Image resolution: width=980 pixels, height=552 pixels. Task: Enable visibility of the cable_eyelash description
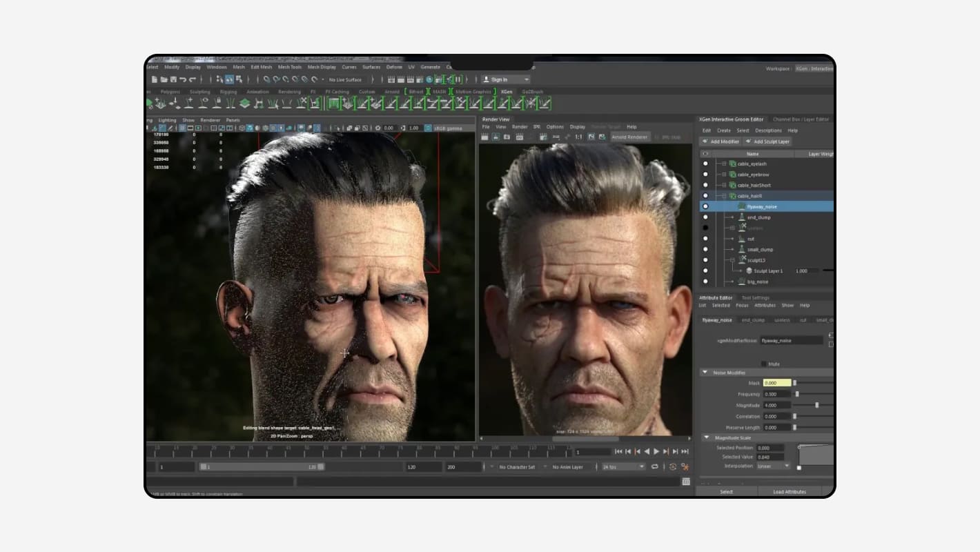[x=705, y=164]
